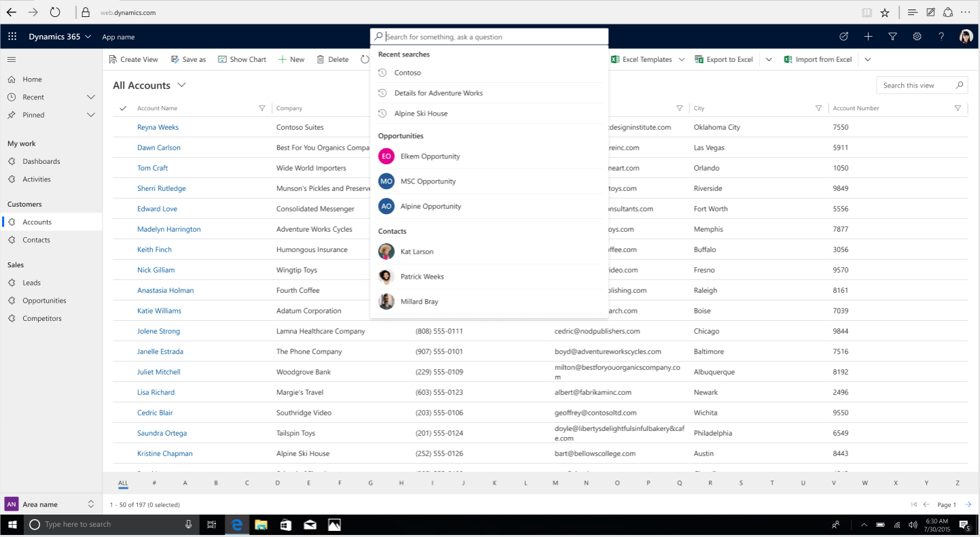Open the Reyna Weeks account link
The height and width of the screenshot is (537, 980).
pyautogui.click(x=158, y=127)
